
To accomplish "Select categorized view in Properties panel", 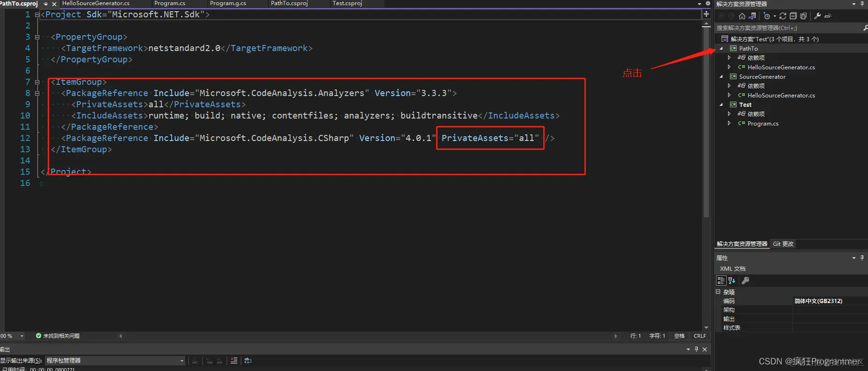I will point(721,281).
